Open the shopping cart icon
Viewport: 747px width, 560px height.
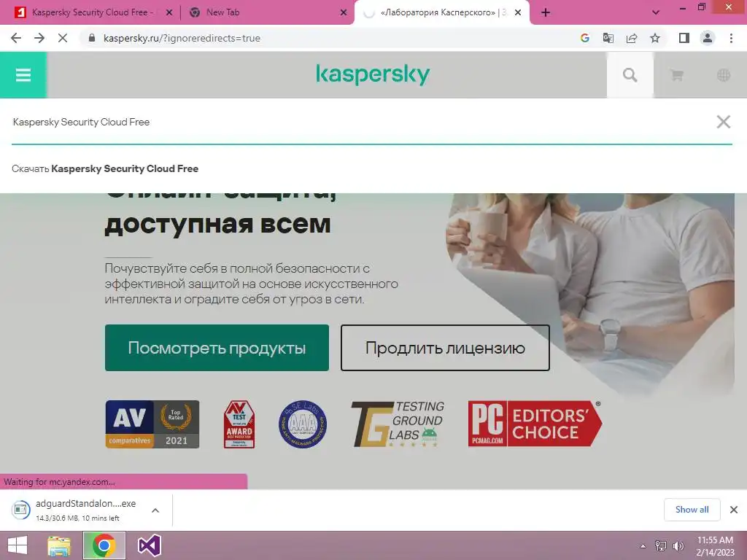(x=676, y=75)
